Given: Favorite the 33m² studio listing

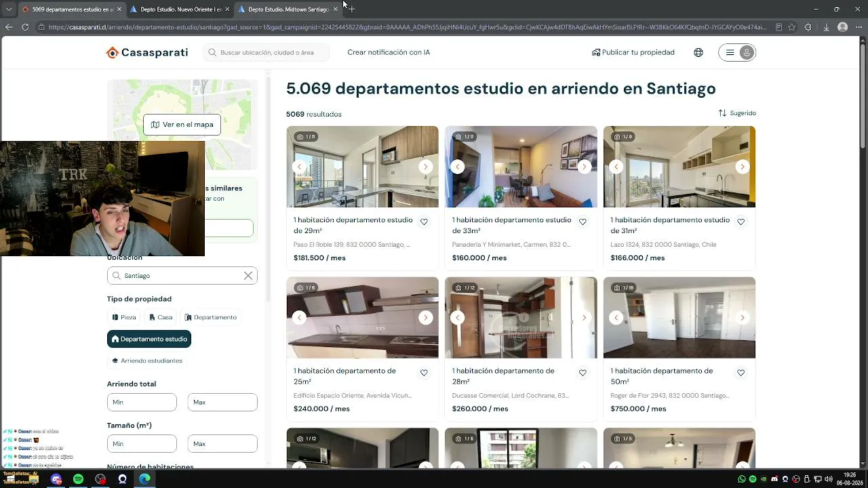Looking at the screenshot, I should 583,222.
